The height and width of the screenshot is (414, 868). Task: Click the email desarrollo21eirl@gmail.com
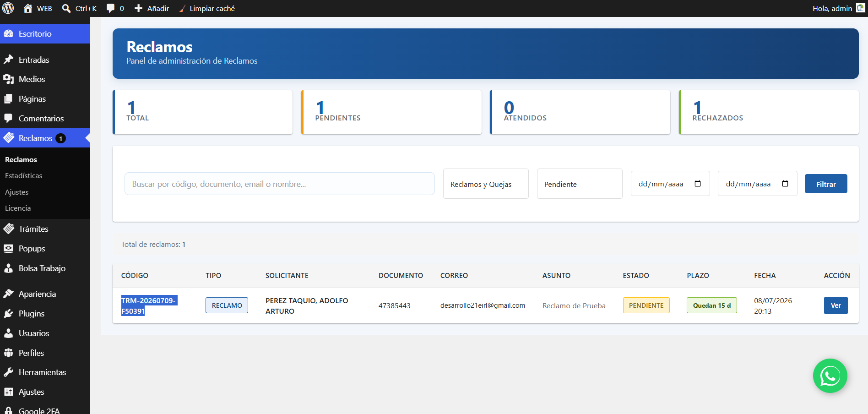[x=483, y=305]
